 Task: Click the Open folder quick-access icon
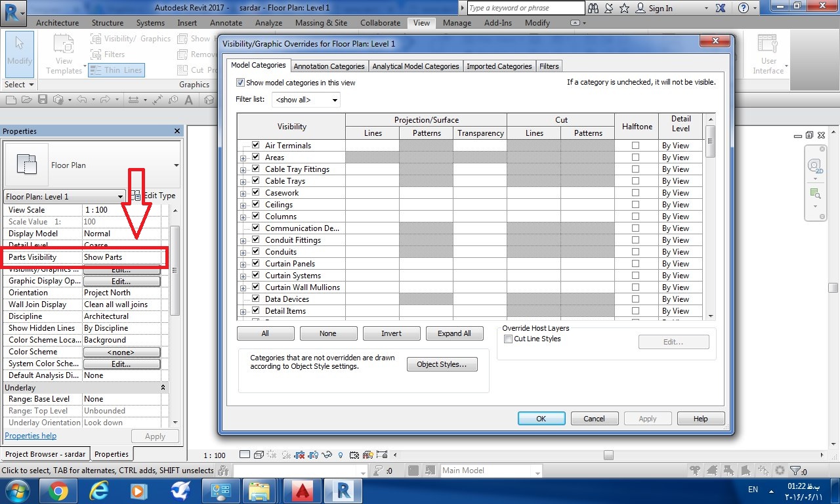click(26, 100)
